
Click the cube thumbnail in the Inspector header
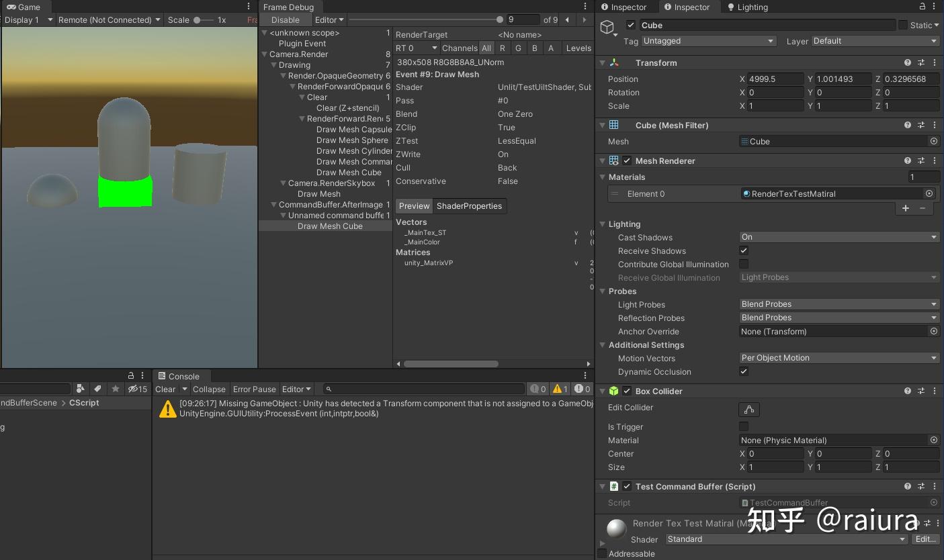point(607,27)
